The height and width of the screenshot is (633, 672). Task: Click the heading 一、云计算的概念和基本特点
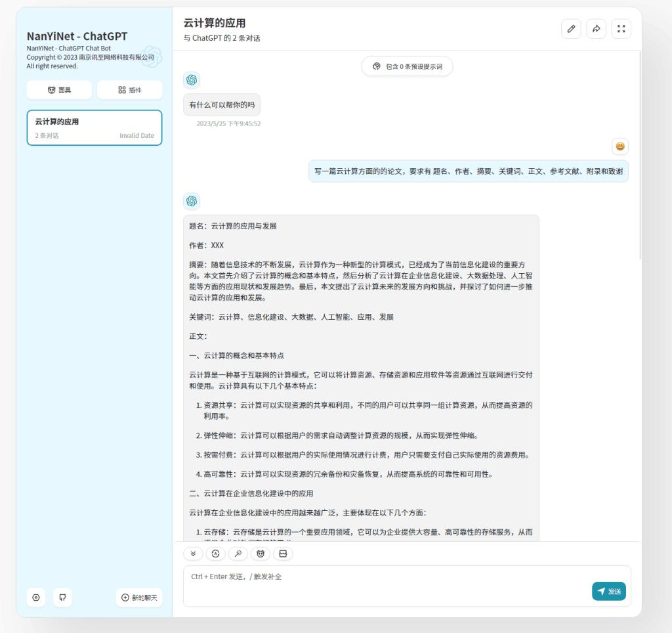pos(236,355)
